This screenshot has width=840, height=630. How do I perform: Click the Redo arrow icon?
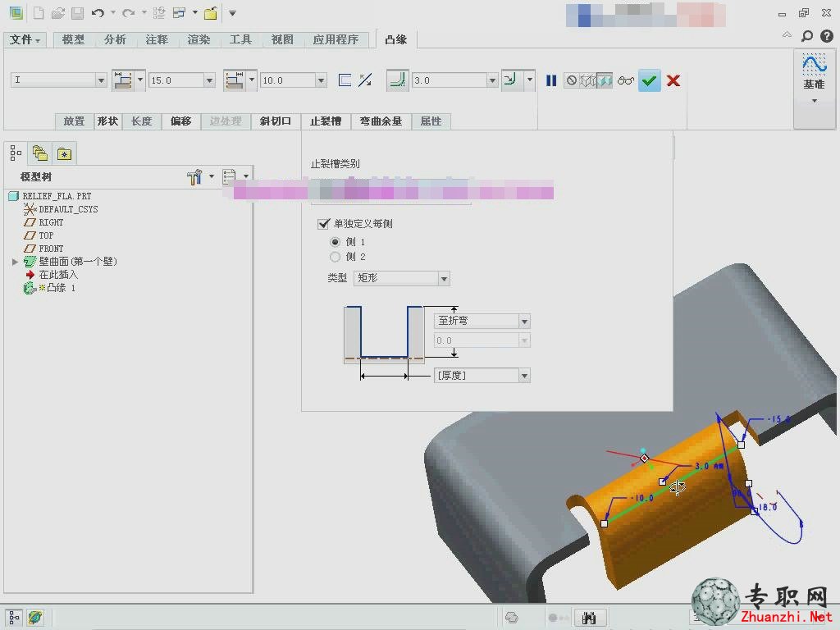point(129,13)
